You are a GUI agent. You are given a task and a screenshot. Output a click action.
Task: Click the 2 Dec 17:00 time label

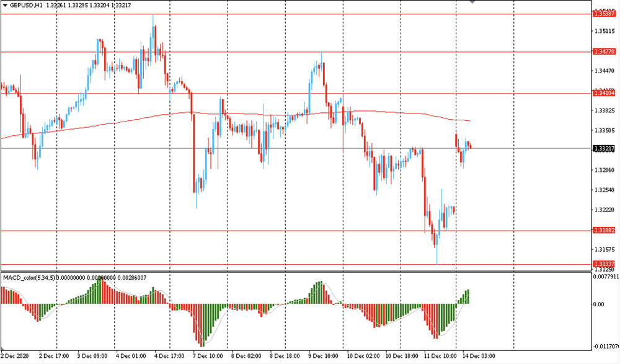click(54, 356)
